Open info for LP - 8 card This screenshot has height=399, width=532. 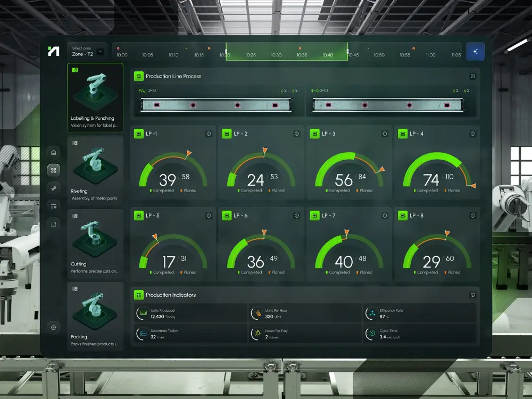pyautogui.click(x=472, y=215)
